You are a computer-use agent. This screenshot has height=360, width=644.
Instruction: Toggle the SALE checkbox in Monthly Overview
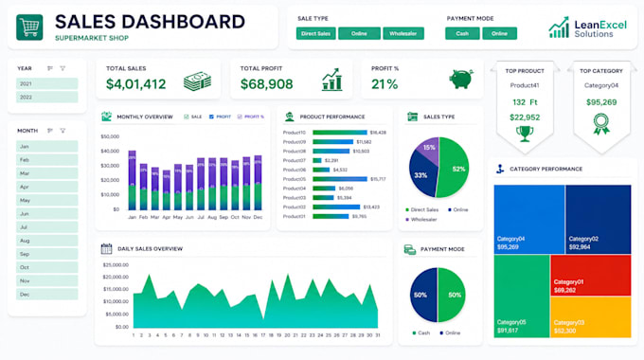(x=186, y=117)
